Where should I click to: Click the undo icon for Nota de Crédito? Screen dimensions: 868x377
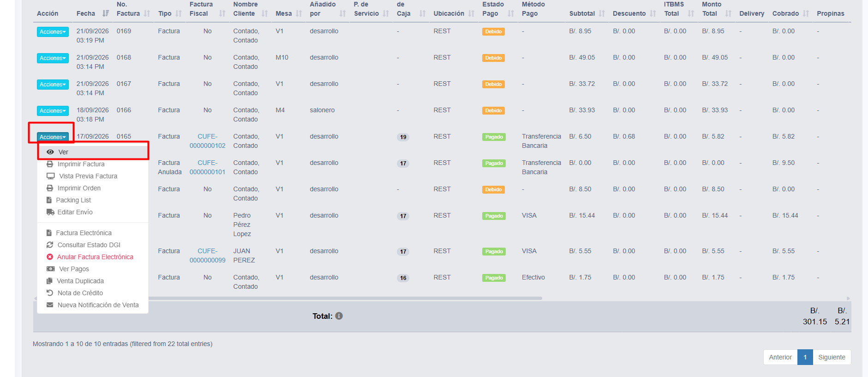point(50,293)
